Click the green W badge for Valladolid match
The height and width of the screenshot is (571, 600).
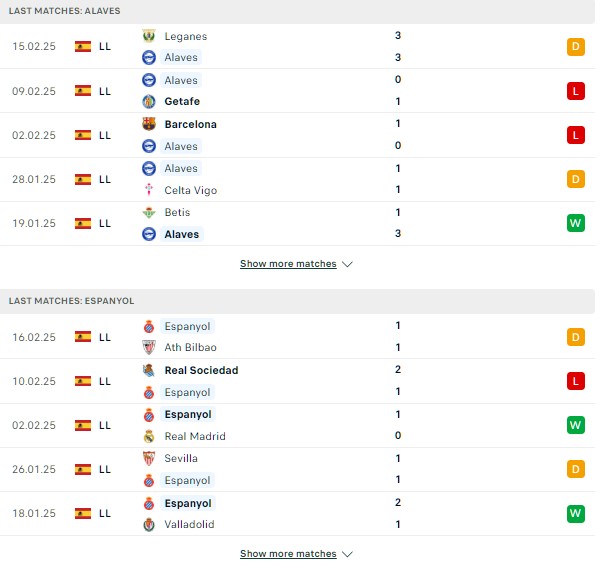[x=576, y=513]
